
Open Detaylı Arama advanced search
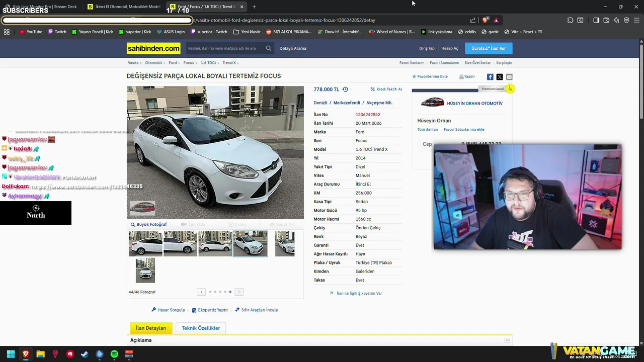(x=293, y=48)
